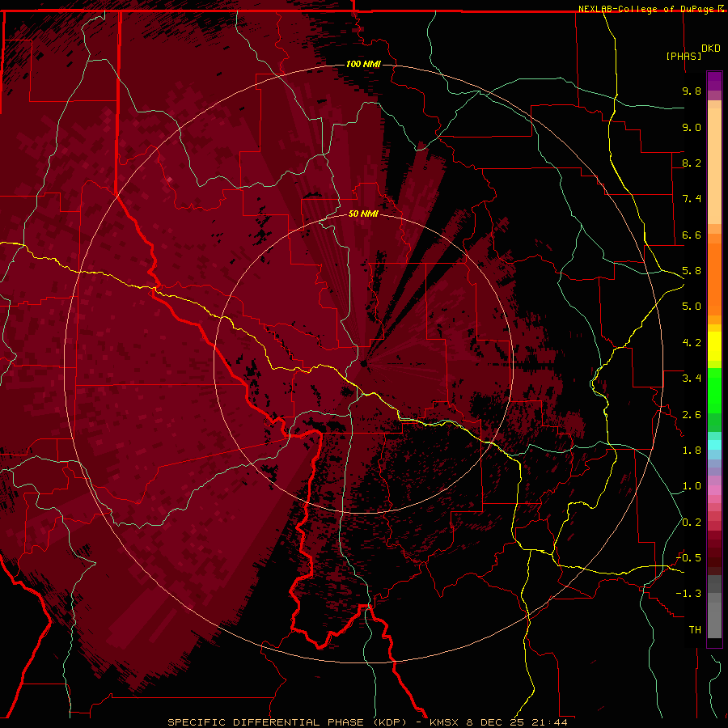Click the 5.0 scale value
728x728 pixels.
pos(692,307)
